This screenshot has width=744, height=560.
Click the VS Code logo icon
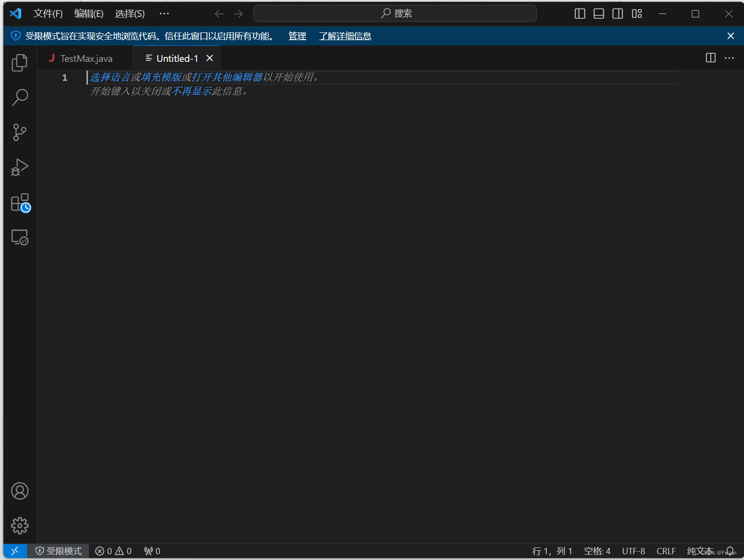click(x=15, y=14)
